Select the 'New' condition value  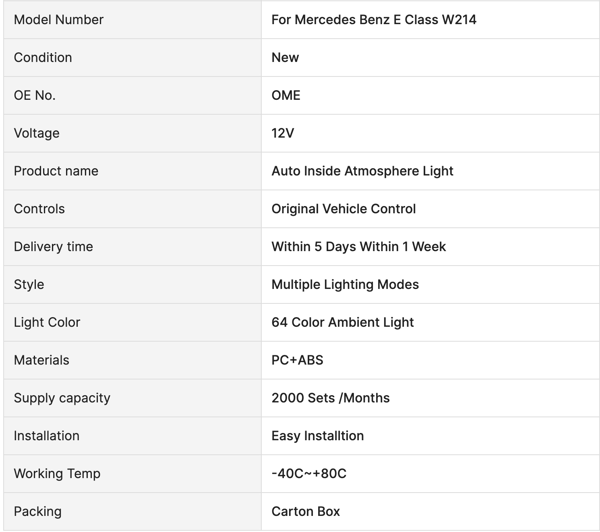pos(285,57)
